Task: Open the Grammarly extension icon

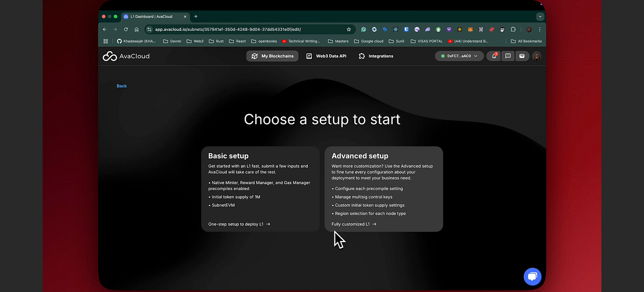Action: click(364, 30)
